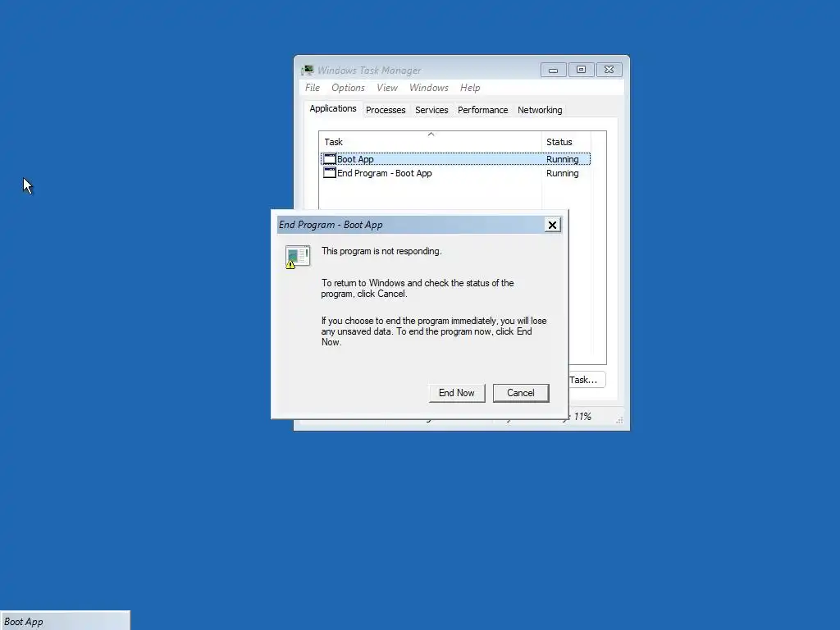Click the not-responding warning icon in dialog
This screenshot has height=630, width=840.
tap(297, 257)
